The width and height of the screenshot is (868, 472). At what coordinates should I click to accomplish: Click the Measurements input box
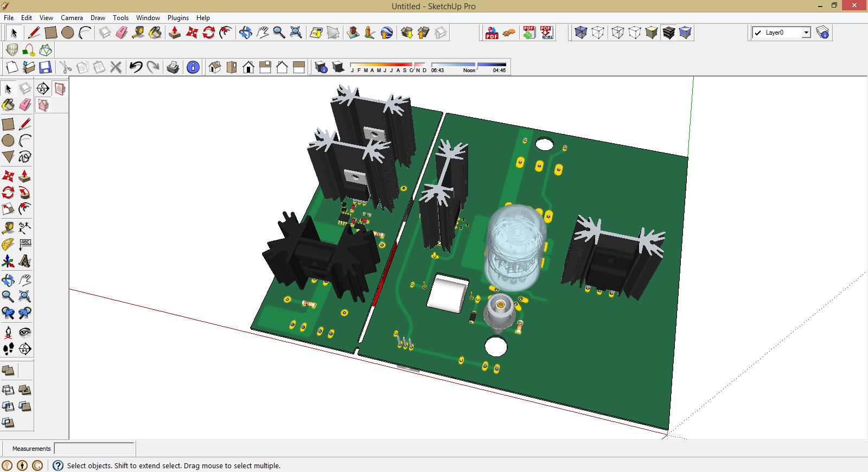94,449
